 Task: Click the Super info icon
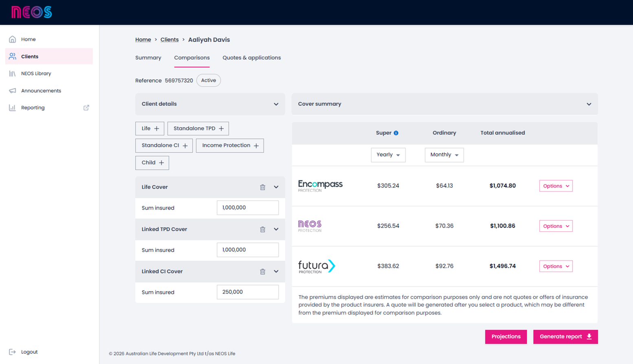point(396,133)
